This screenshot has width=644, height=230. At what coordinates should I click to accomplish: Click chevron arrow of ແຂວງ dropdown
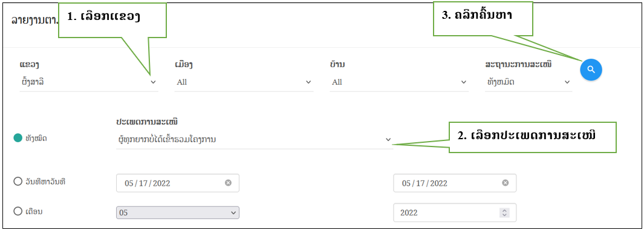tap(153, 82)
